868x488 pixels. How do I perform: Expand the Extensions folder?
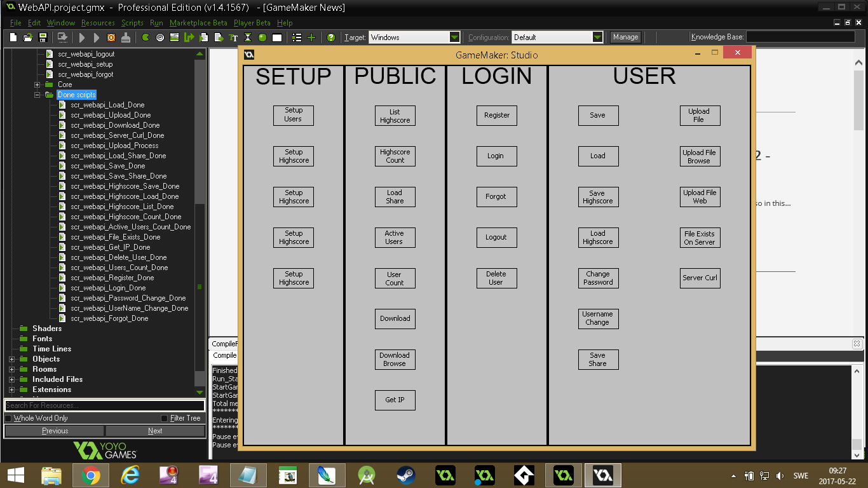[x=11, y=390]
